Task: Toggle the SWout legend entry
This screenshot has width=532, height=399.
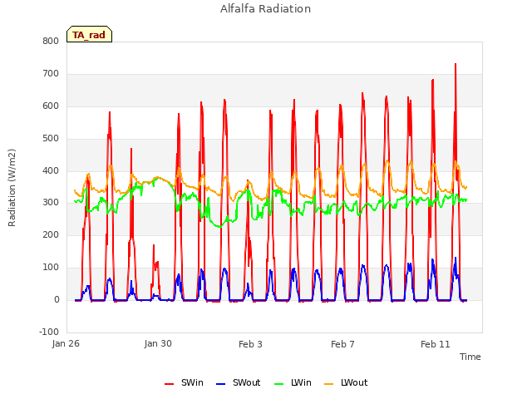Action: point(239,382)
